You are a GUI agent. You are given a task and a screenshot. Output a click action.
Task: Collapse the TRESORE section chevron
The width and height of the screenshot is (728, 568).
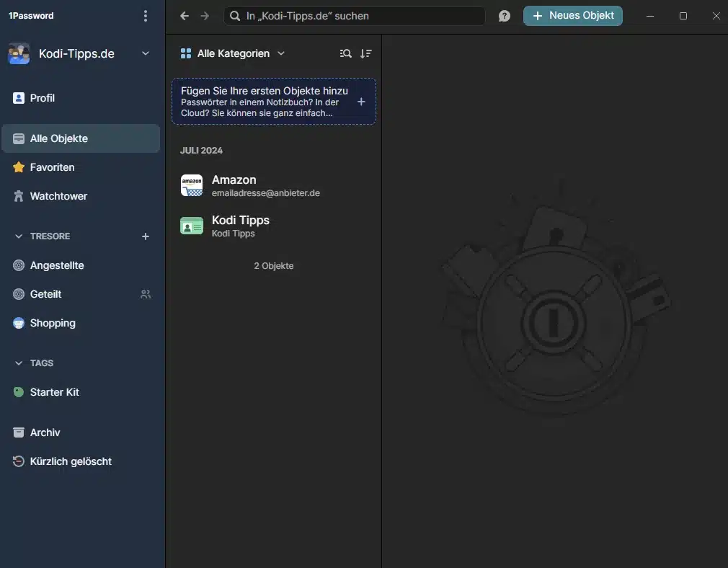[19, 236]
